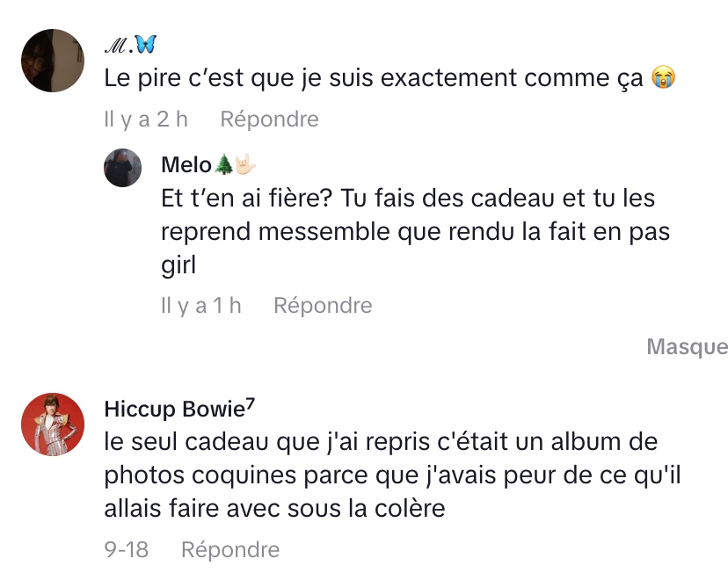Open Melo's small profile avatar
Image resolution: width=728 pixels, height=573 pixels.
point(123,167)
